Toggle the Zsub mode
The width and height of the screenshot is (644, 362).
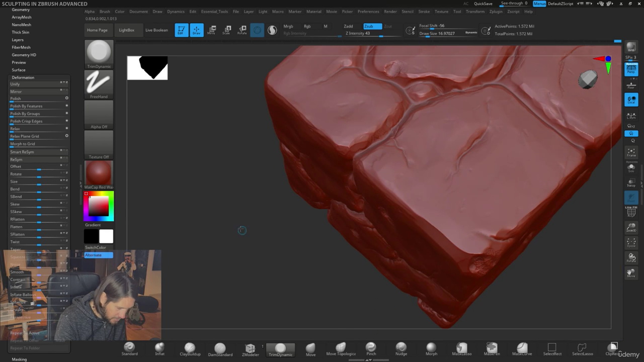point(371,26)
